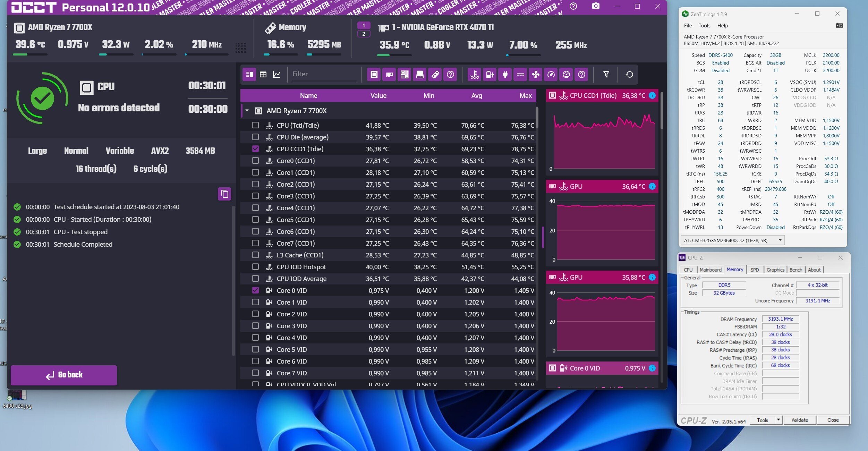
Task: Open OCCT help from title bar
Action: click(573, 6)
